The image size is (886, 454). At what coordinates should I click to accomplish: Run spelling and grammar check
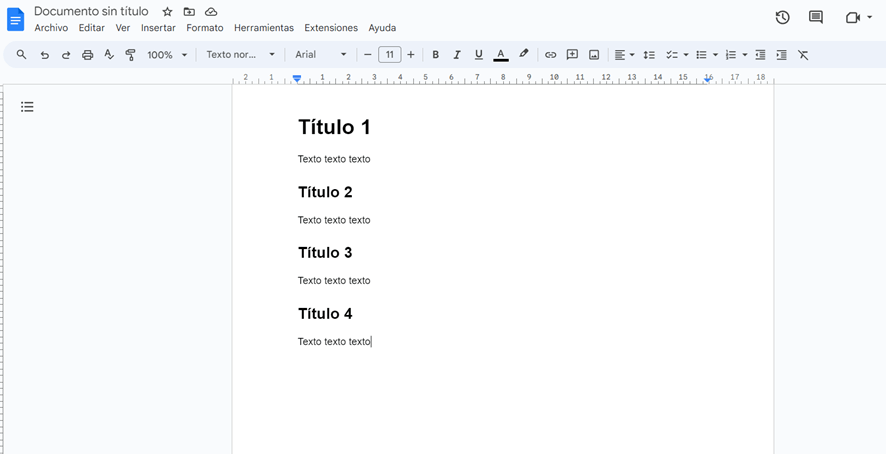click(x=109, y=55)
